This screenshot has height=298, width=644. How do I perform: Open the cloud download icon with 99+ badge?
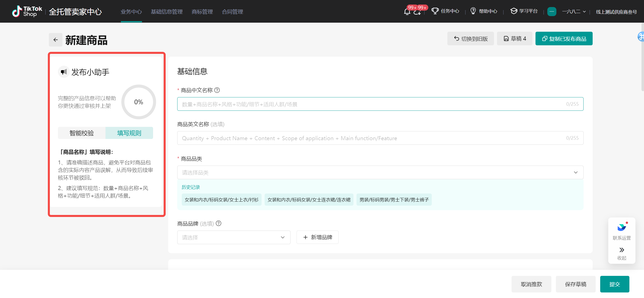tap(417, 12)
